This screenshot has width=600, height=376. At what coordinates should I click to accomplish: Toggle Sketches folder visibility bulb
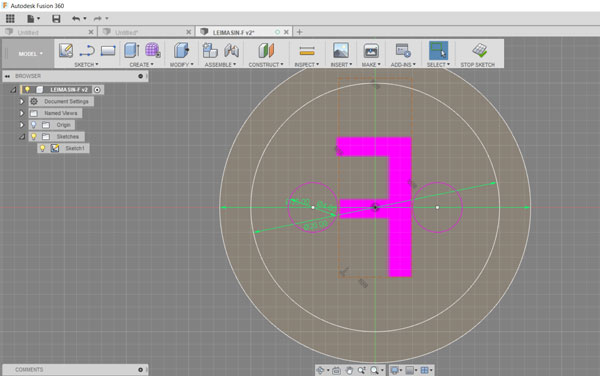34,136
